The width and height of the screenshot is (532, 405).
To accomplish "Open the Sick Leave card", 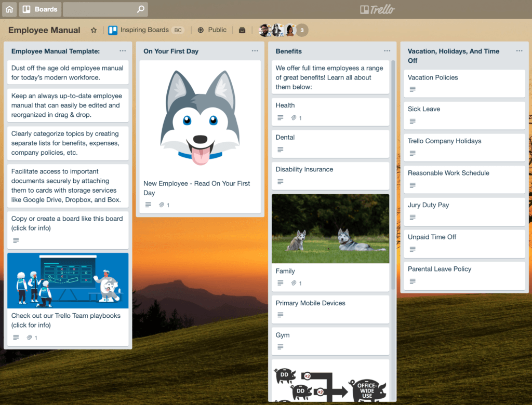I will [x=464, y=115].
